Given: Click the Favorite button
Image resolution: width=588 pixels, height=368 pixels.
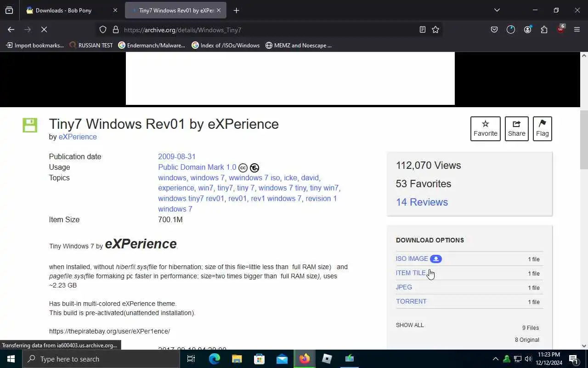Looking at the screenshot, I should pos(486,129).
